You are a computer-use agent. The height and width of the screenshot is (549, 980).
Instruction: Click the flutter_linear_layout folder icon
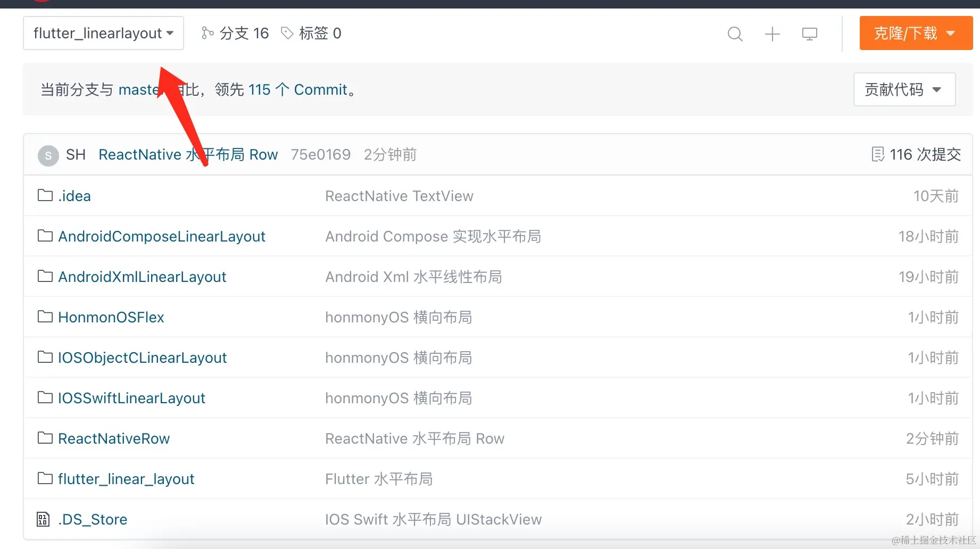pos(45,478)
